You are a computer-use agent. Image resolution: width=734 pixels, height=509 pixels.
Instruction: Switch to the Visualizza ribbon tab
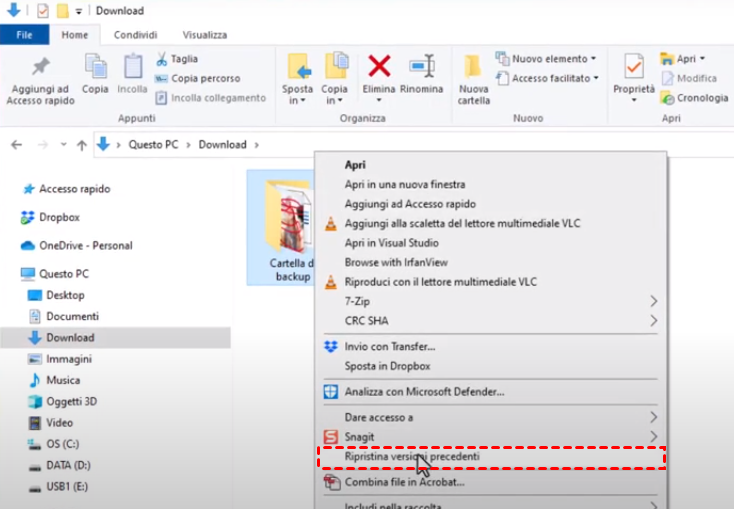(204, 35)
